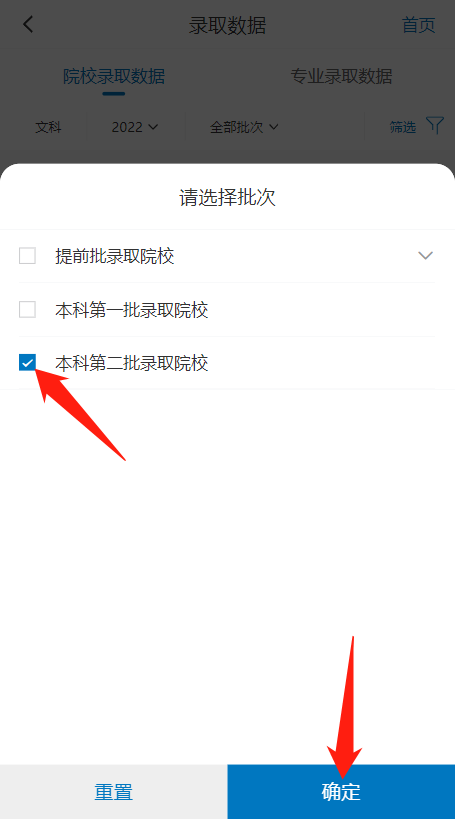Expand the 提前批录取院校 chevron
The width and height of the screenshot is (455, 819).
(426, 255)
